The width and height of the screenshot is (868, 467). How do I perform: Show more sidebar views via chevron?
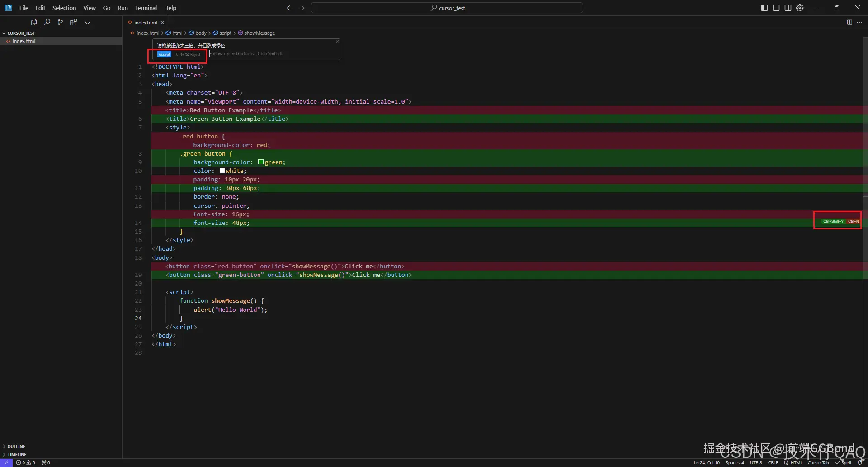88,22
